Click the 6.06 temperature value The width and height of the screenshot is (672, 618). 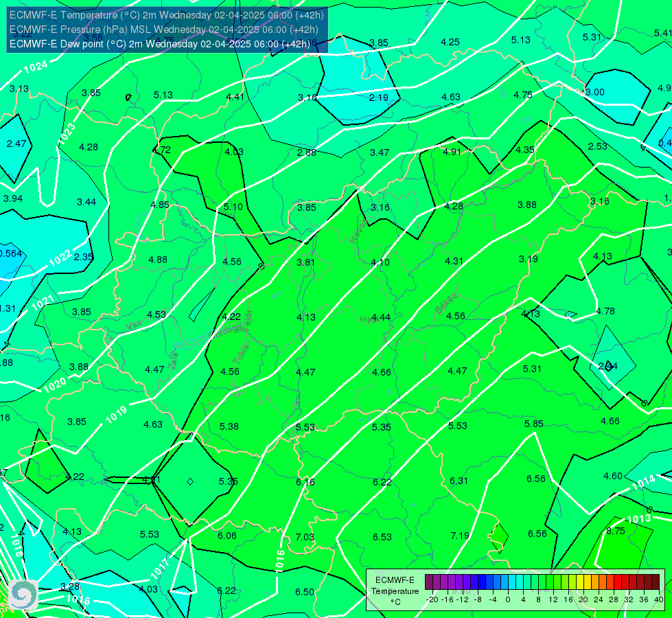pyautogui.click(x=227, y=536)
